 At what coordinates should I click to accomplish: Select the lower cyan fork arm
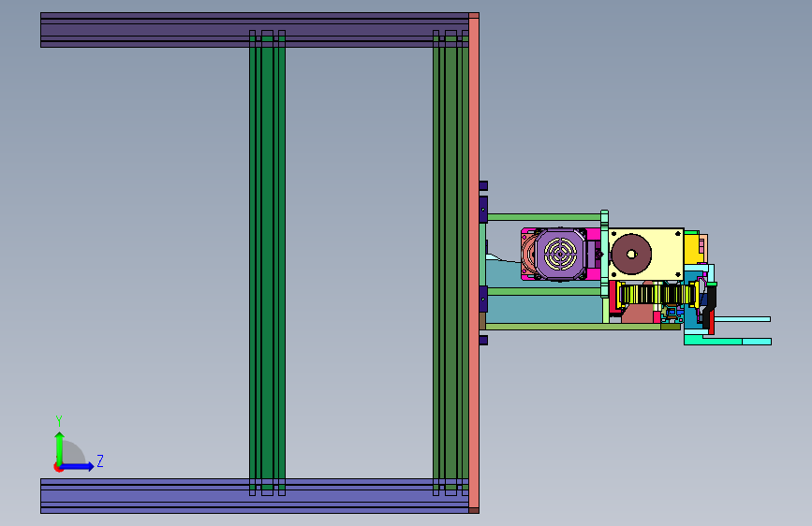click(x=728, y=340)
